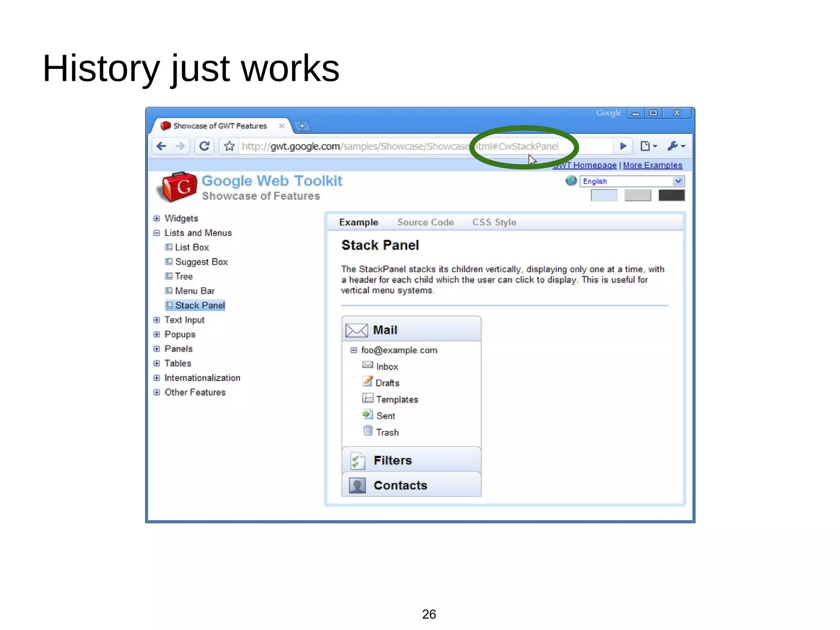
Task: Select the gray theme swatch
Action: pos(637,195)
